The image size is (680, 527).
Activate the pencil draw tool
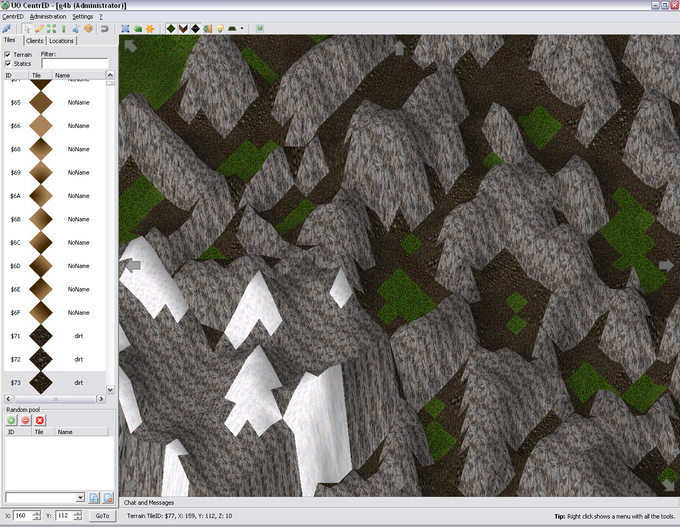[39, 28]
